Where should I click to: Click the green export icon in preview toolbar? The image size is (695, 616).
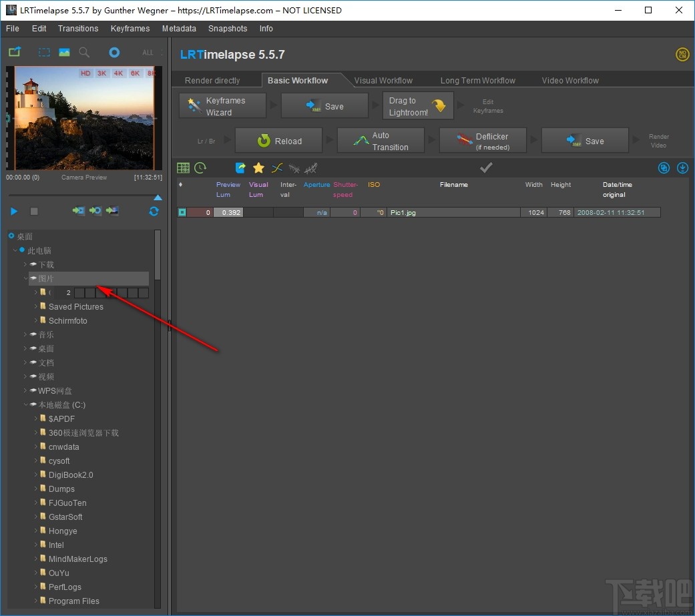tap(15, 52)
